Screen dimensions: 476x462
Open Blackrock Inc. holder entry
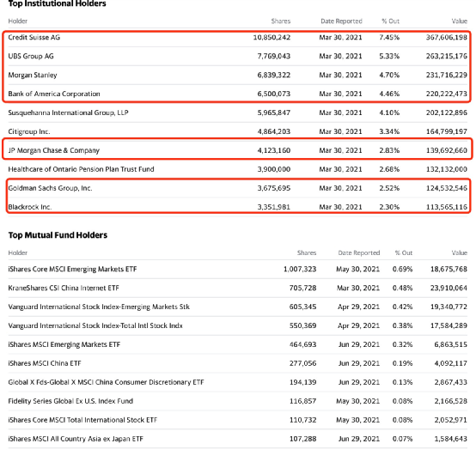point(30,207)
